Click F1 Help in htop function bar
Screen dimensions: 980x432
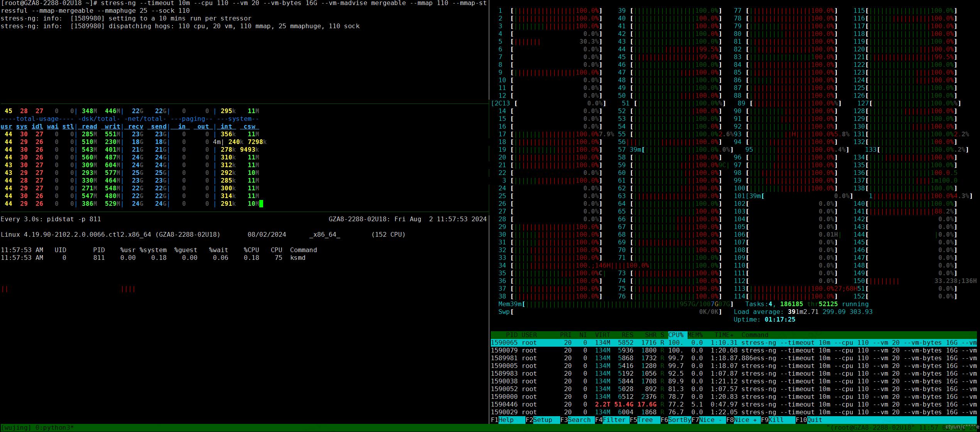pos(506,420)
